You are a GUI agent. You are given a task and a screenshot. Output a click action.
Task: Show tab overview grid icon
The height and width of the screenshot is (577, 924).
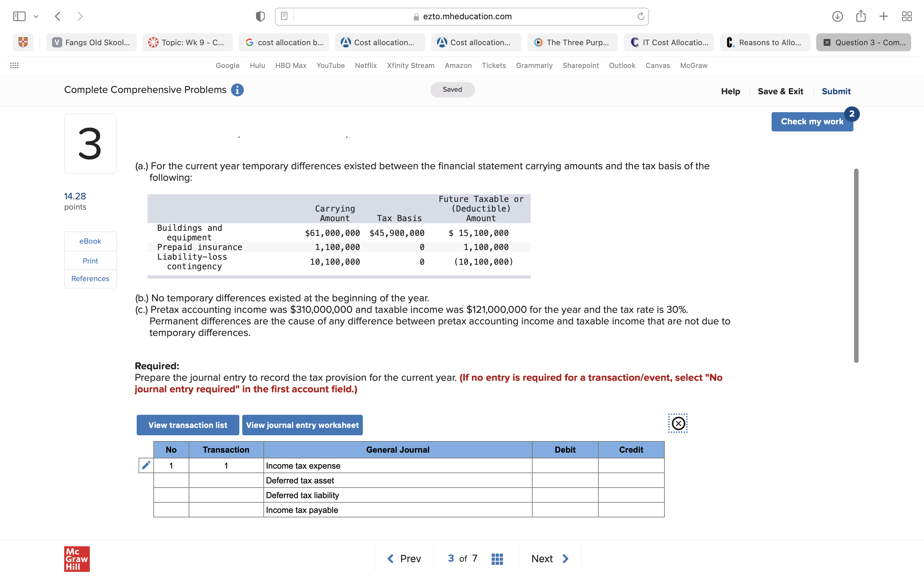pyautogui.click(x=907, y=16)
